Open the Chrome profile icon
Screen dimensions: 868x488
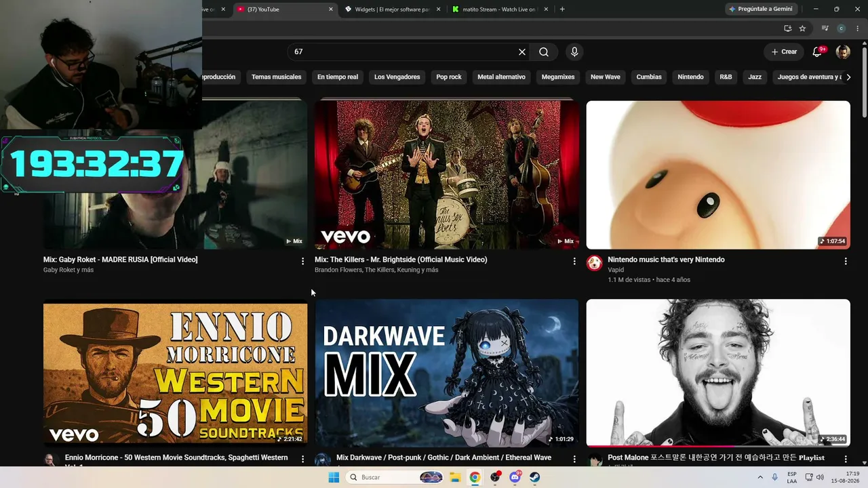[x=842, y=28]
